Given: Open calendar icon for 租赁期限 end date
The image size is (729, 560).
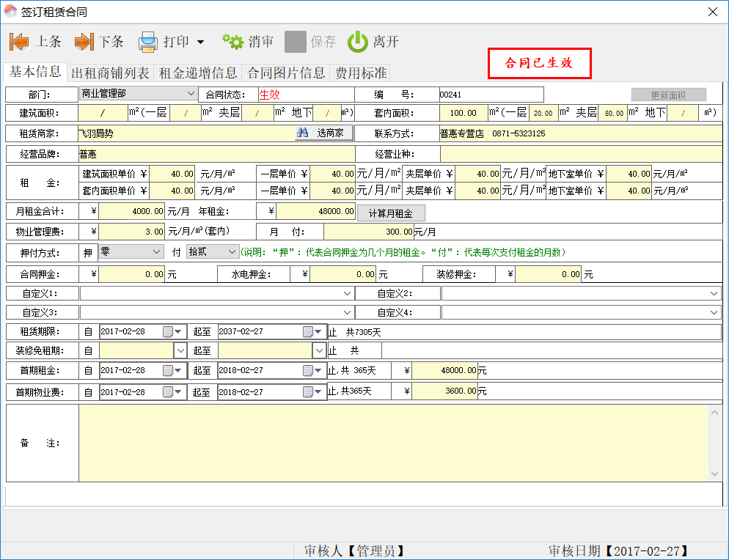Looking at the screenshot, I should [x=307, y=331].
